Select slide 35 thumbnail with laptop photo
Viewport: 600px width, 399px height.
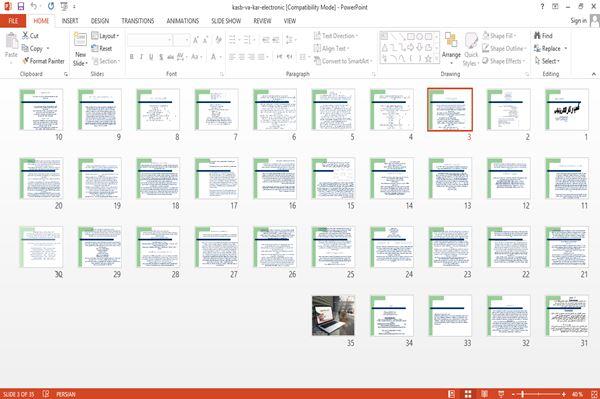(x=333, y=316)
